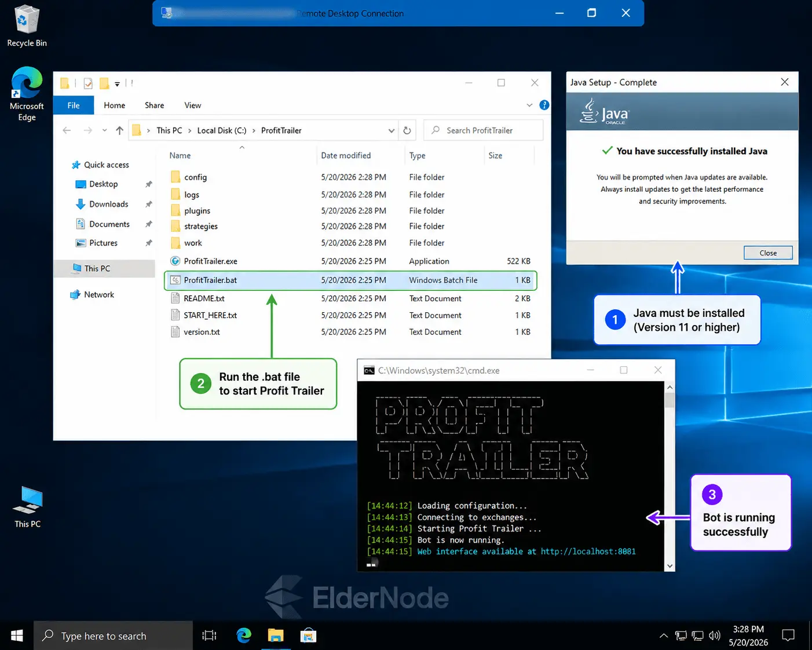Click the cmd window scrollbar up arrow
The width and height of the screenshot is (812, 650).
670,387
